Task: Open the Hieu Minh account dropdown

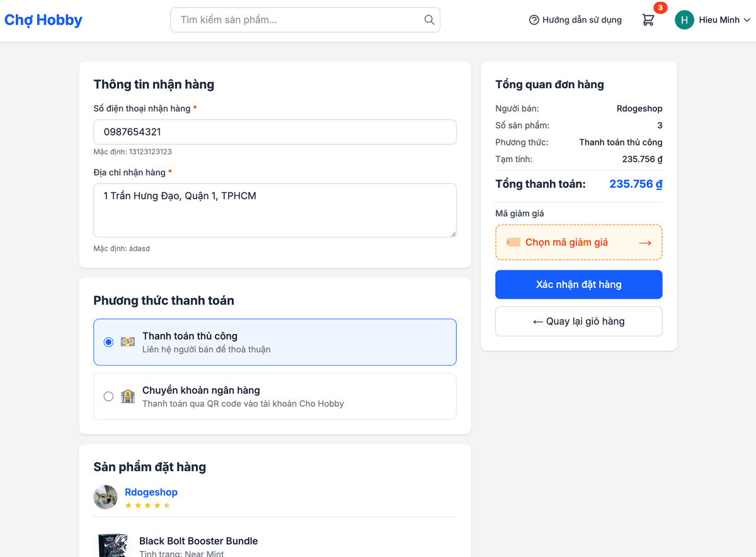Action: (x=718, y=20)
